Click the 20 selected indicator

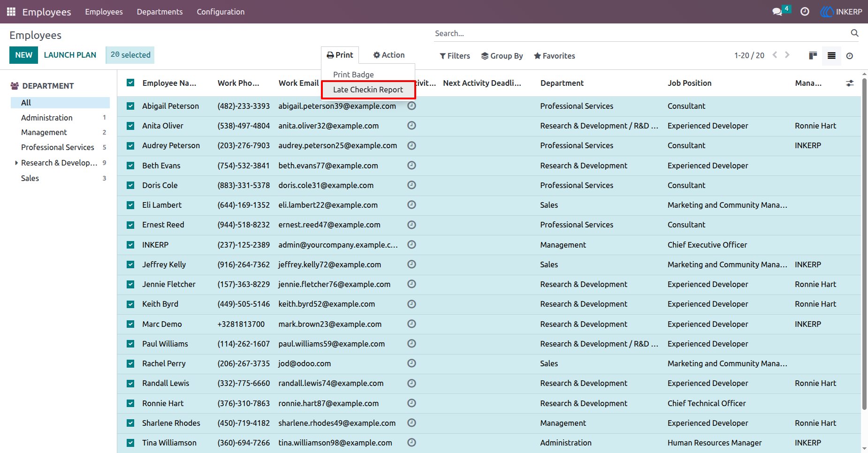(x=130, y=55)
